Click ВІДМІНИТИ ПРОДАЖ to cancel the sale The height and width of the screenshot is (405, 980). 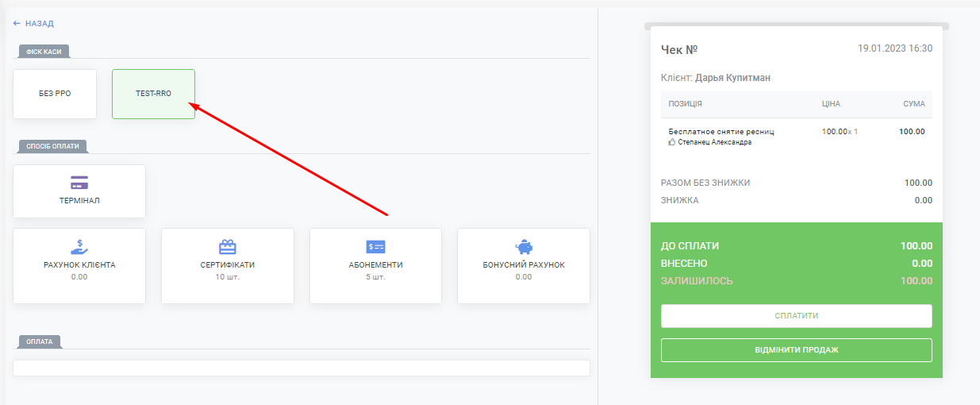click(797, 350)
